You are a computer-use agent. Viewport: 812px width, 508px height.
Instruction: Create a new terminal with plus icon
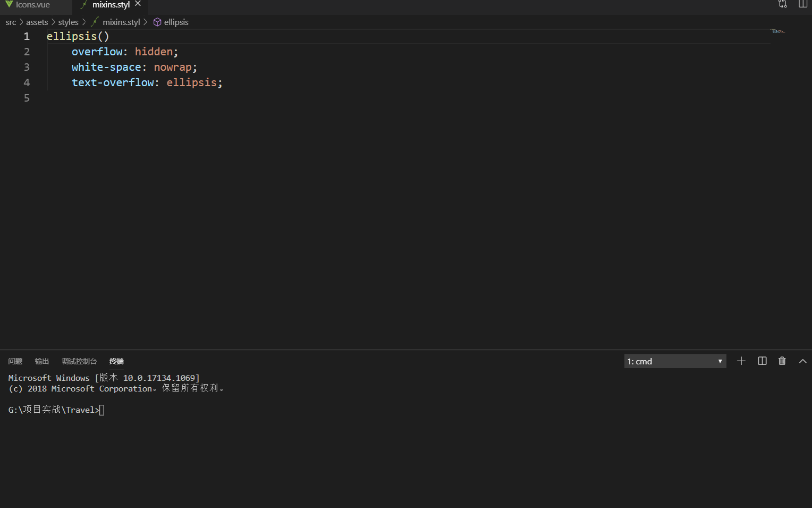pos(741,361)
